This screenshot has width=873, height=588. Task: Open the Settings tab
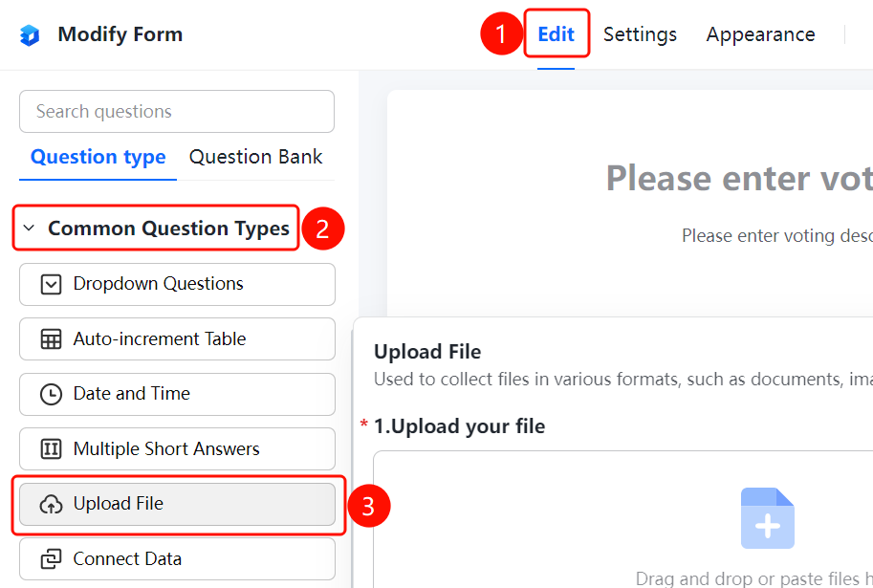pyautogui.click(x=640, y=34)
